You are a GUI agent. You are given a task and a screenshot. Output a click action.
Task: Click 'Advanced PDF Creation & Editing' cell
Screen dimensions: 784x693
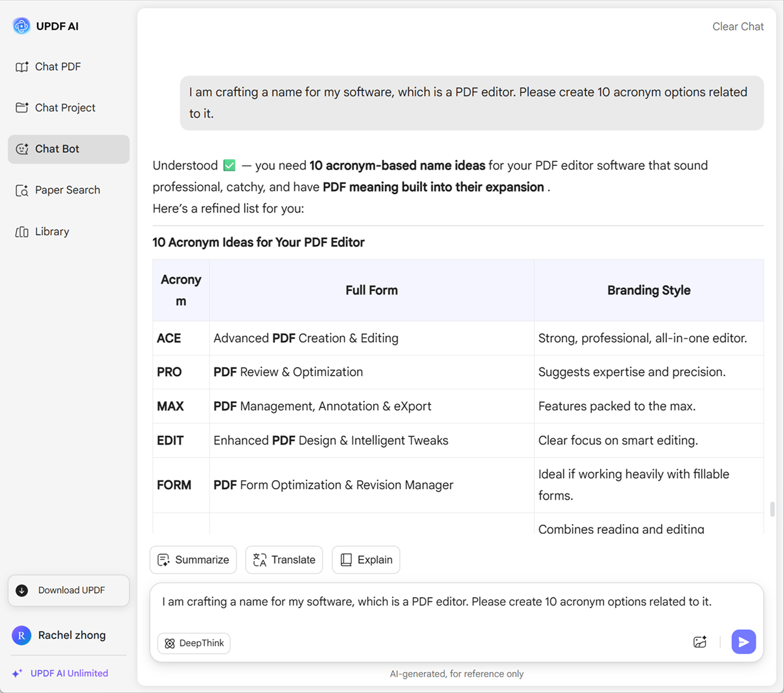pyautogui.click(x=371, y=339)
